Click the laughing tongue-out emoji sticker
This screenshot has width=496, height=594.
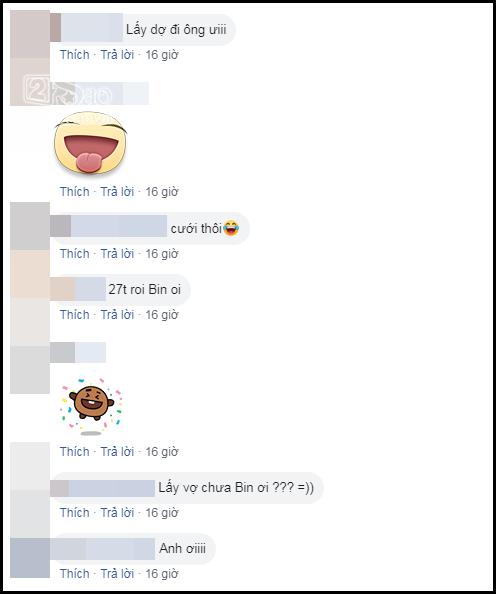pyautogui.click(x=91, y=143)
